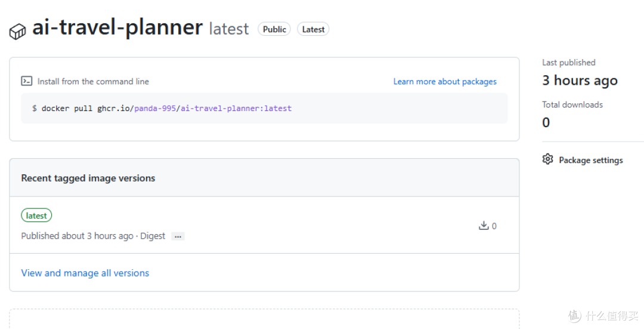Open the ai-travel-planner:latest link in the command
This screenshot has height=329, width=644.
coord(236,108)
